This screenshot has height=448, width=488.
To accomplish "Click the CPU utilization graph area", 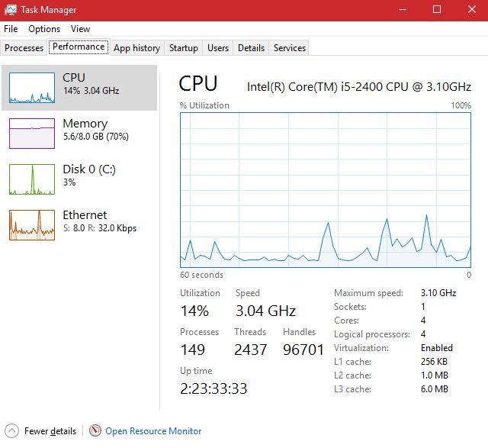I will 326,189.
